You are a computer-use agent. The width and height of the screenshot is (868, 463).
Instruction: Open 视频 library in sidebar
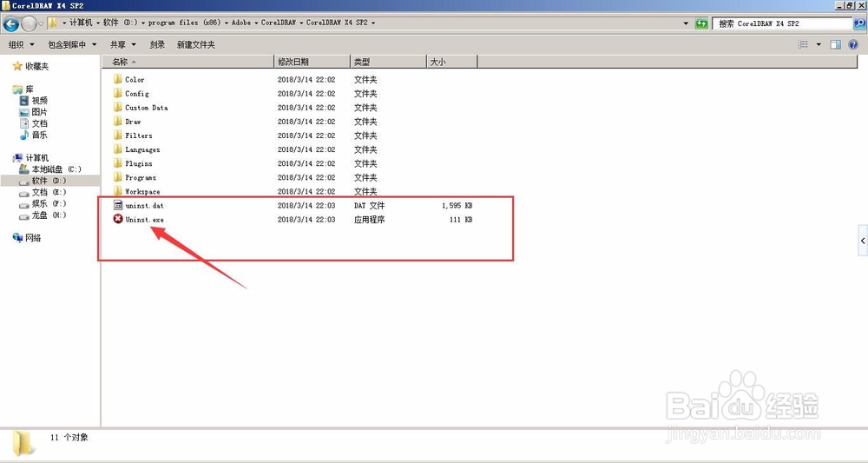click(34, 100)
